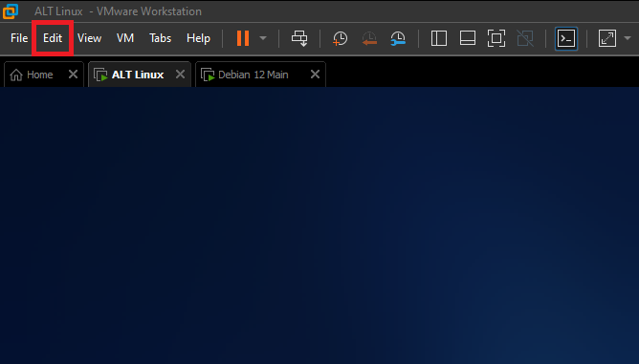This screenshot has height=364, width=639.
Task: Open the Edit menu
Action: pyautogui.click(x=53, y=38)
